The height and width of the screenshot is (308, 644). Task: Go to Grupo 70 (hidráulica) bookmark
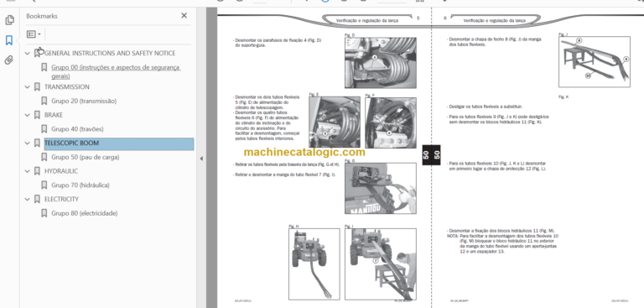point(80,185)
